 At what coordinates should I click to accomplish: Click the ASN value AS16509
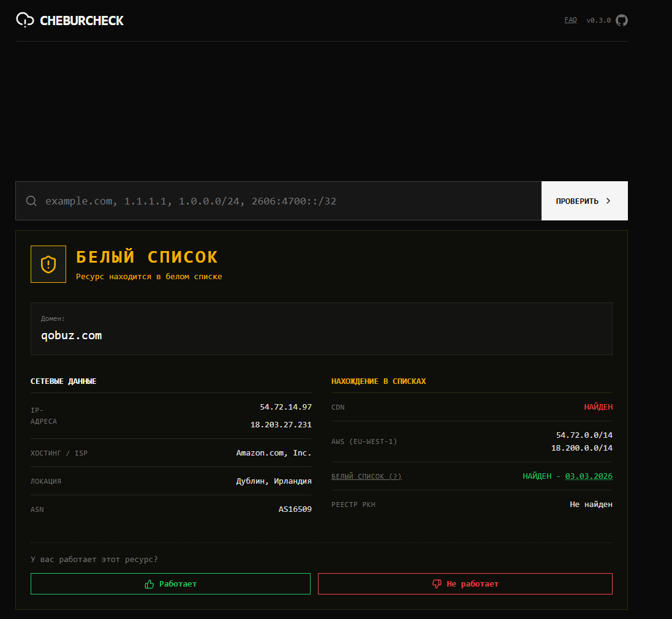pos(295,509)
